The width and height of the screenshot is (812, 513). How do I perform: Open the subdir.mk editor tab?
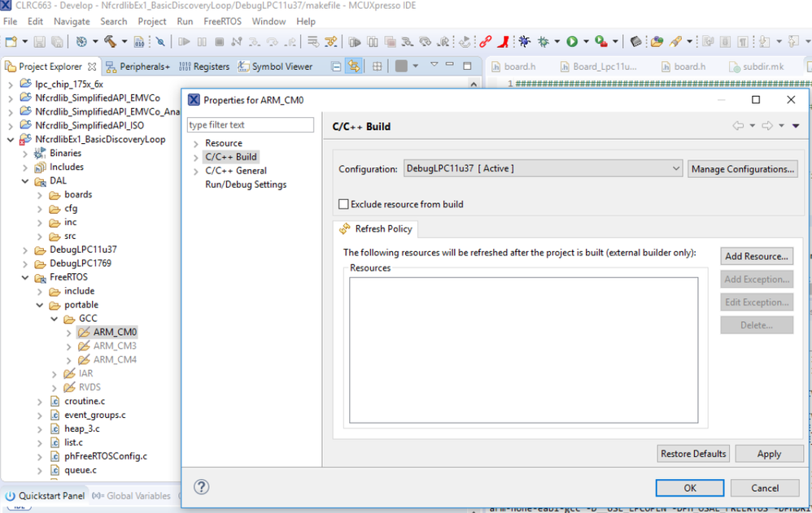[x=757, y=67]
